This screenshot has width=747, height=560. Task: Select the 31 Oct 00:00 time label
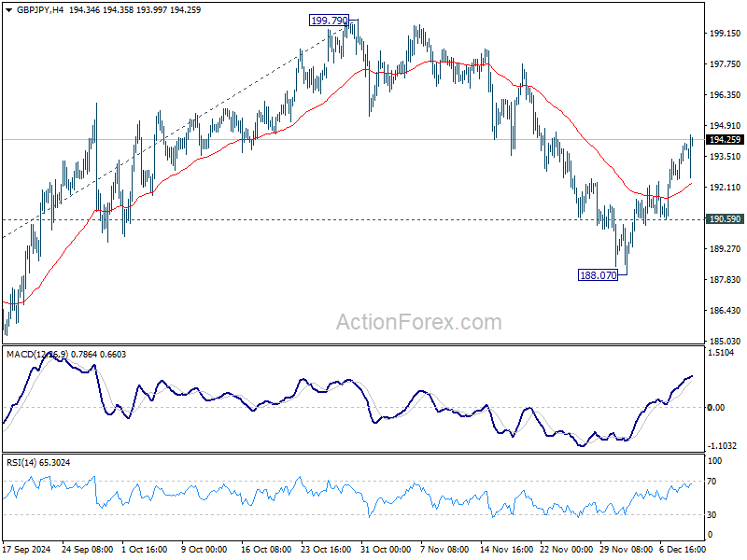pos(386,550)
